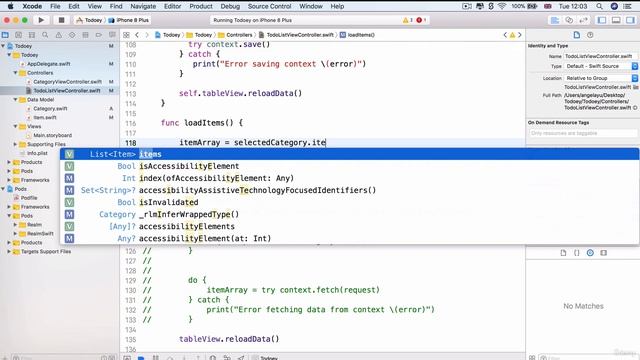Viewport: 640px width, 360px height.
Task: Go to the previous issue arrow
Action: click(x=505, y=35)
